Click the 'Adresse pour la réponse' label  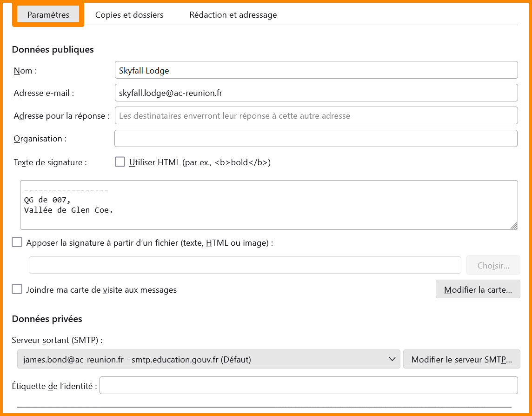coord(62,116)
